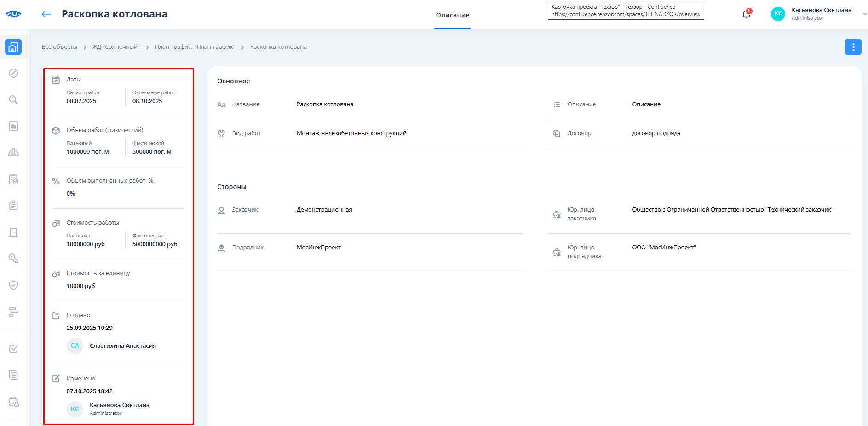Expand the user profile dropdown arrow
This screenshot has height=426, width=868.
(864, 14)
